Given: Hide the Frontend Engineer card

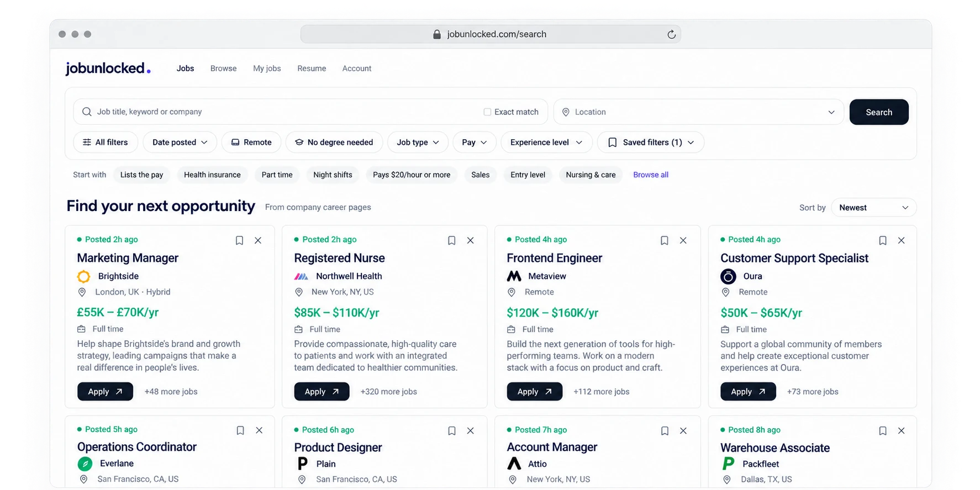Looking at the screenshot, I should [683, 240].
